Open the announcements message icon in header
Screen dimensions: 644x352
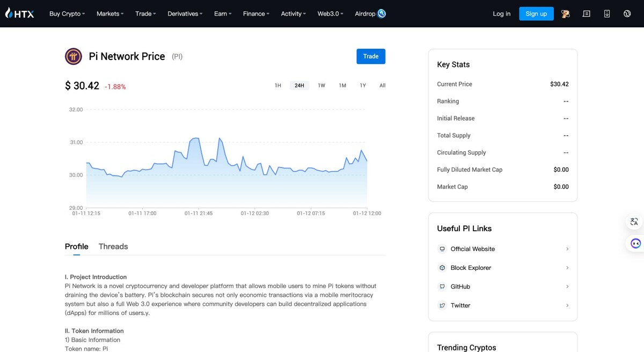click(587, 14)
